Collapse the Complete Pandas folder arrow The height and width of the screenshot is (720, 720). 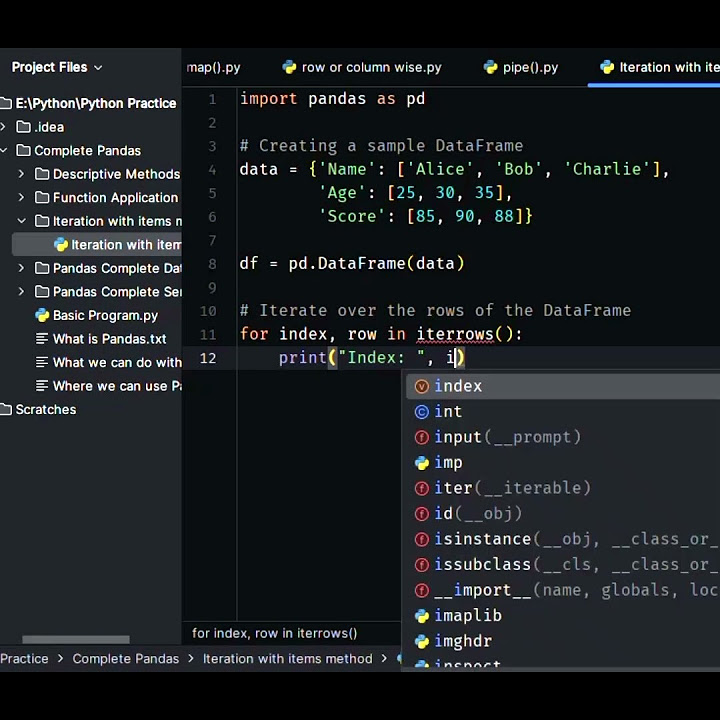coord(3,151)
